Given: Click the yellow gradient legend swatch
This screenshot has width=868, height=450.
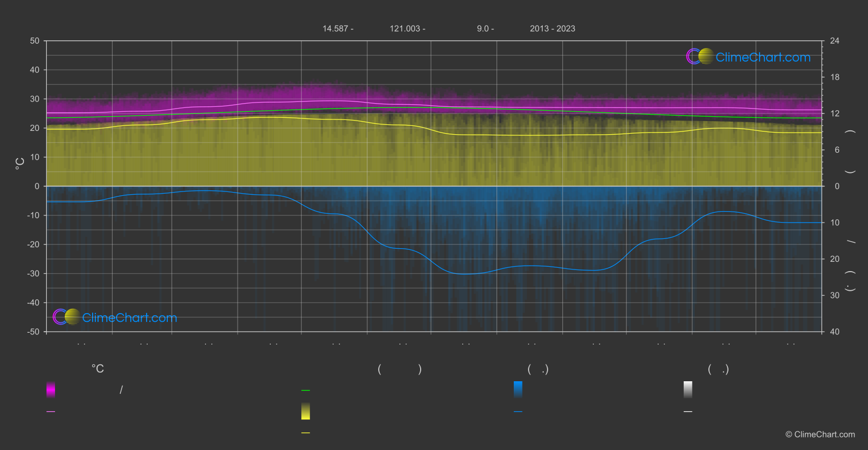Looking at the screenshot, I should tap(306, 411).
